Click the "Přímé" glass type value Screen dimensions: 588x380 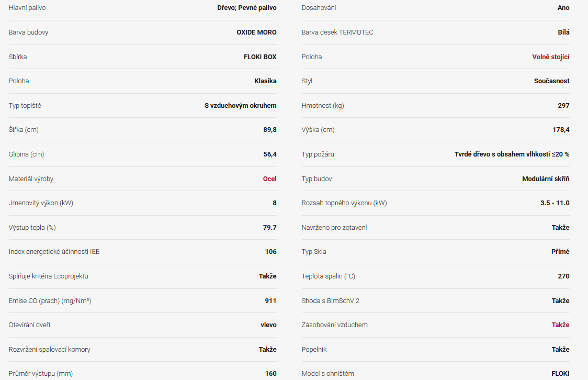(560, 251)
